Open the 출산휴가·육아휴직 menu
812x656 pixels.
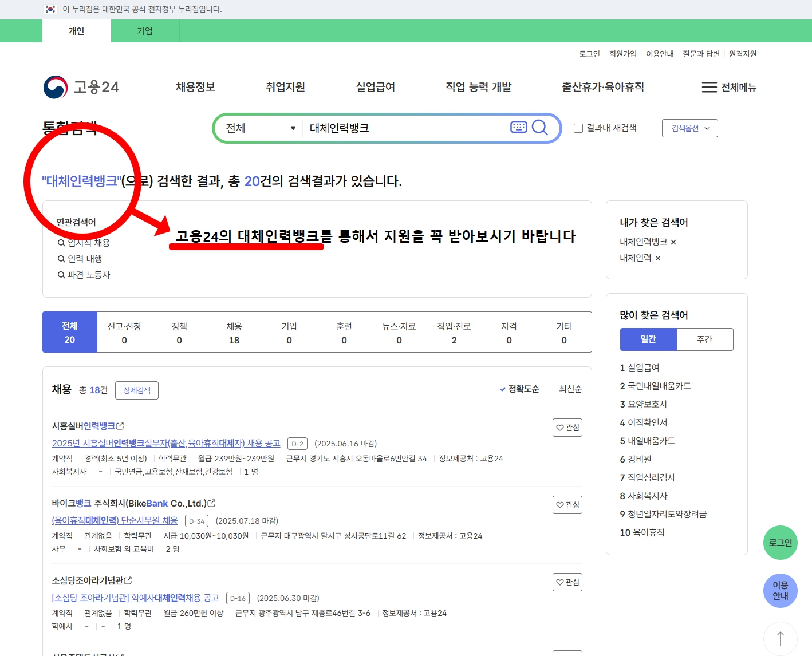603,87
